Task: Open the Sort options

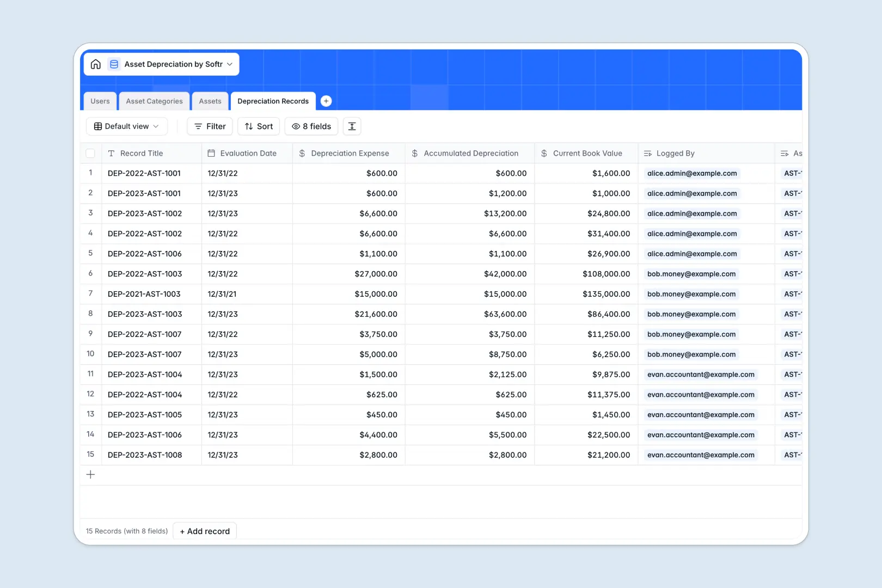Action: [259, 126]
